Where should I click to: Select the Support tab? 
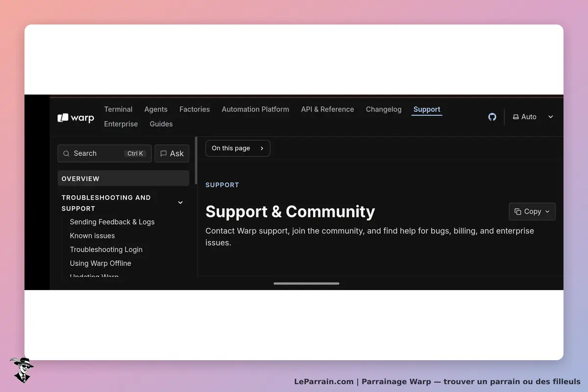(427, 110)
